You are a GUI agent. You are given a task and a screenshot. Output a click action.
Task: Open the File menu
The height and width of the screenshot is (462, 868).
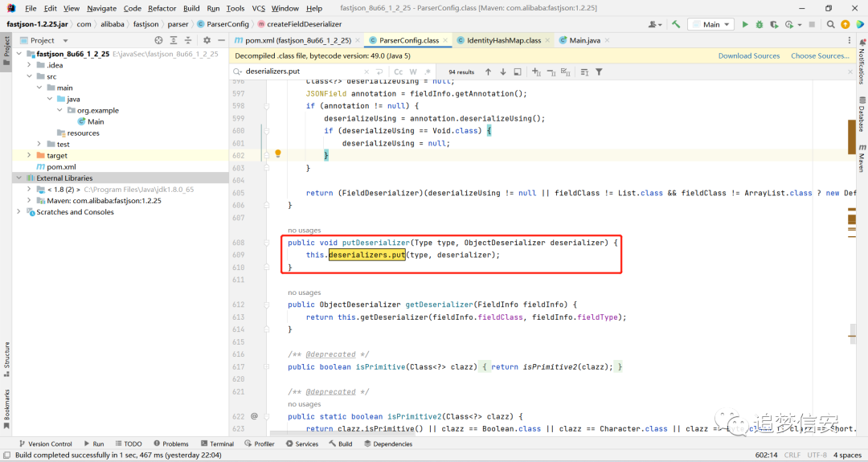click(31, 8)
